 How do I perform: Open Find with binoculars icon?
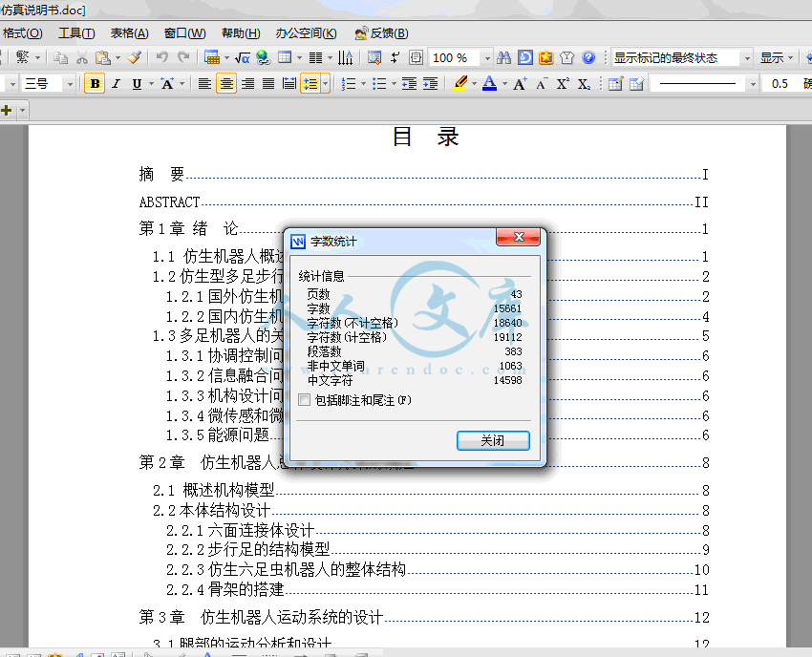(503, 57)
